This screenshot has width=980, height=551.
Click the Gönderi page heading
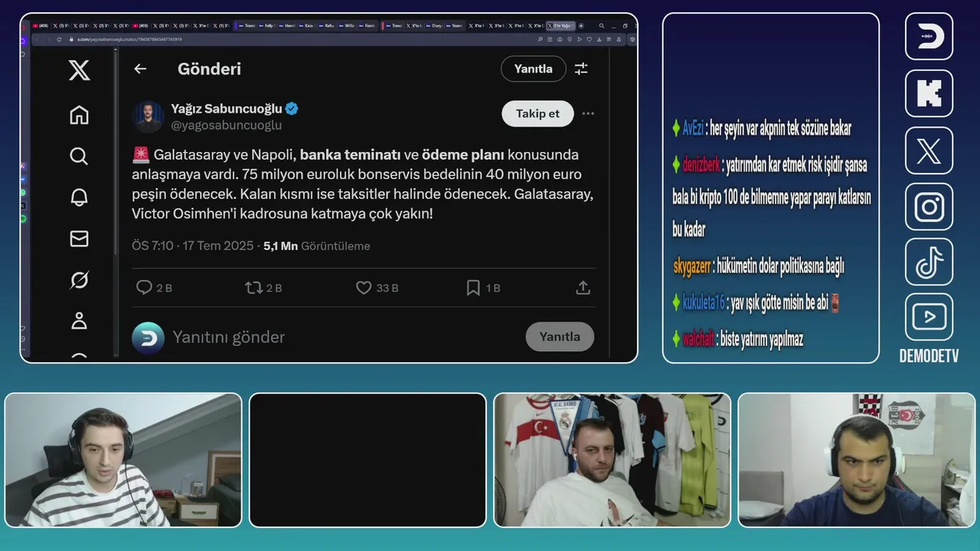coord(209,69)
